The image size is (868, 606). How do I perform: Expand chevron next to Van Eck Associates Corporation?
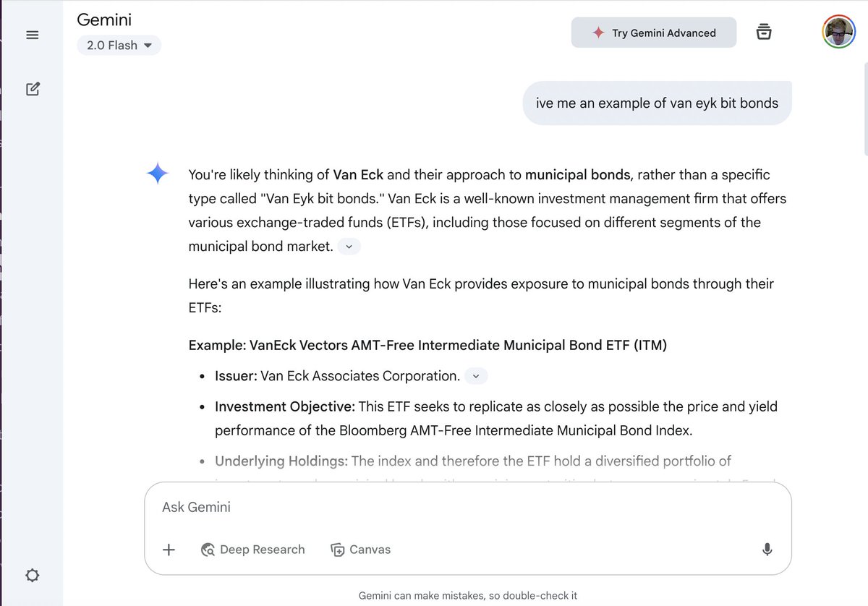click(475, 376)
